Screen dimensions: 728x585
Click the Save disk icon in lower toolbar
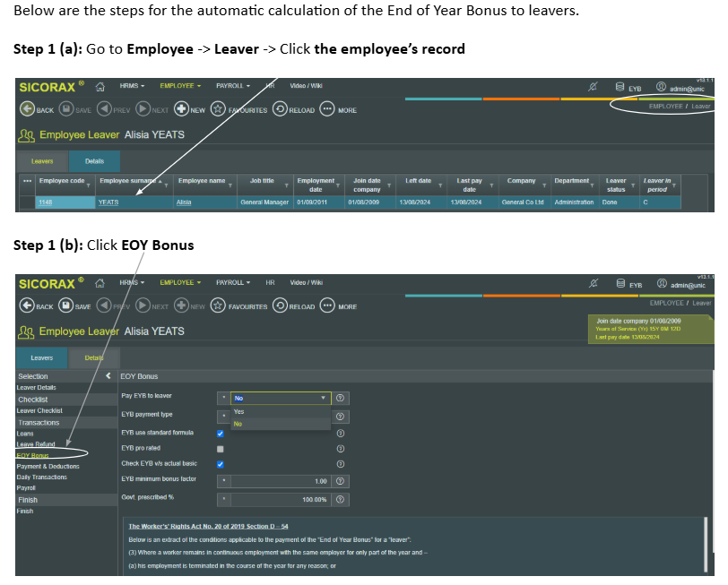[x=66, y=305]
